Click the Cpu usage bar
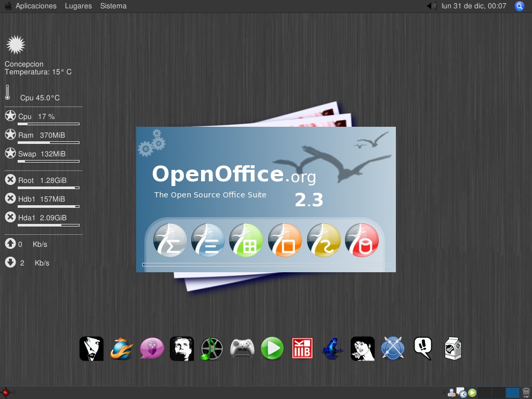The width and height of the screenshot is (532, 399). [x=48, y=124]
